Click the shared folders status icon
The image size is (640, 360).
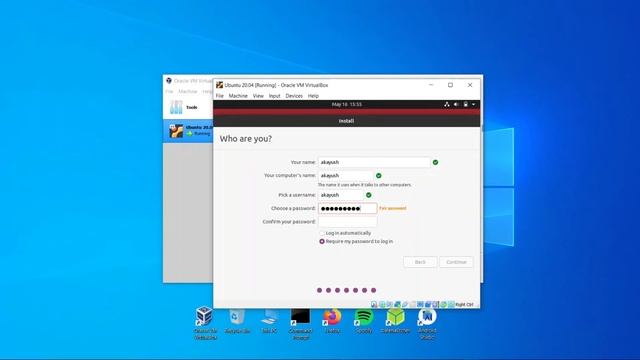click(x=413, y=304)
